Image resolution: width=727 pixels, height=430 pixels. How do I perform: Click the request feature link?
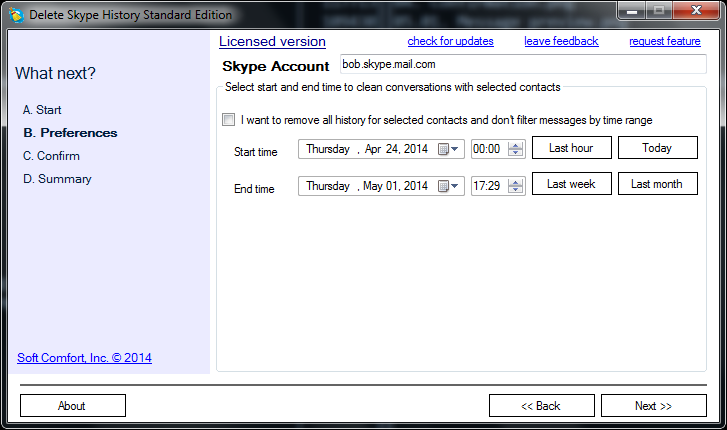664,42
